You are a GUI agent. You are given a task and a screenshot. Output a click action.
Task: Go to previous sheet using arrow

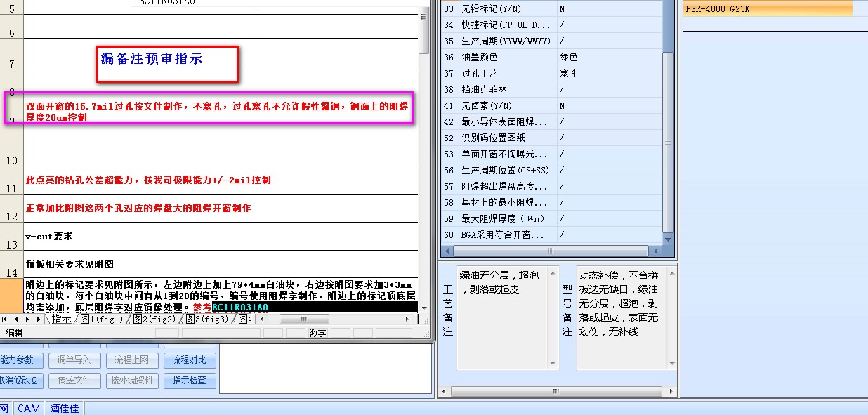coord(15,319)
